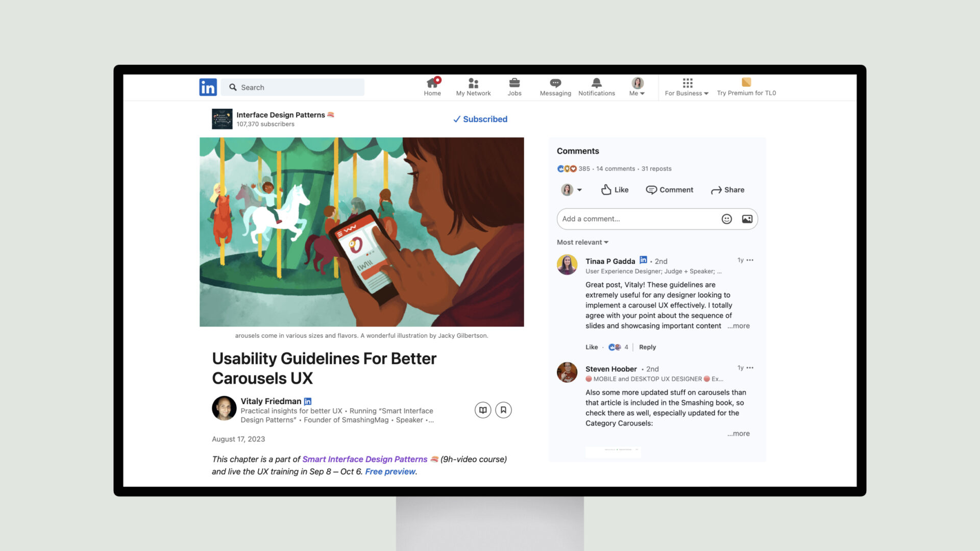Image resolution: width=980 pixels, height=551 pixels.
Task: Click Free preview link in description
Action: click(389, 471)
